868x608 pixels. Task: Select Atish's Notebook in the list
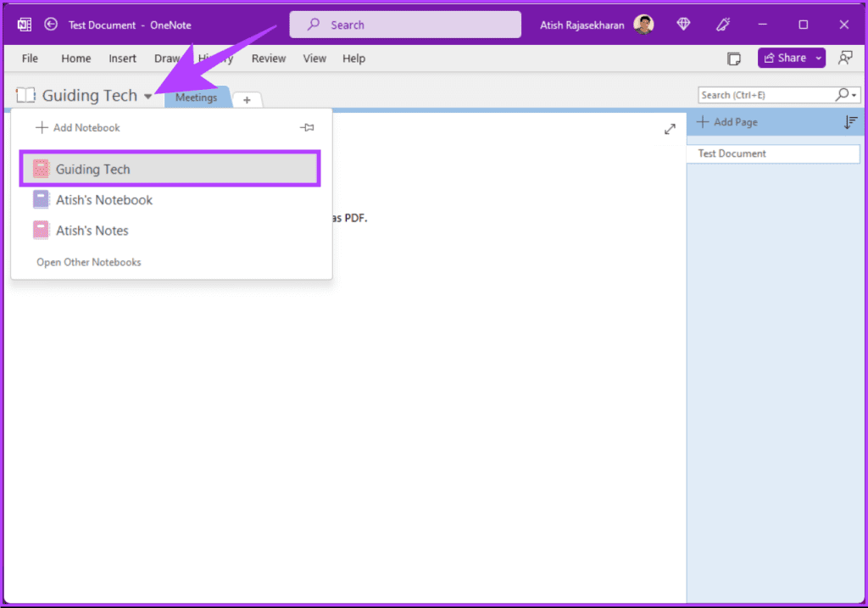[x=170, y=199]
